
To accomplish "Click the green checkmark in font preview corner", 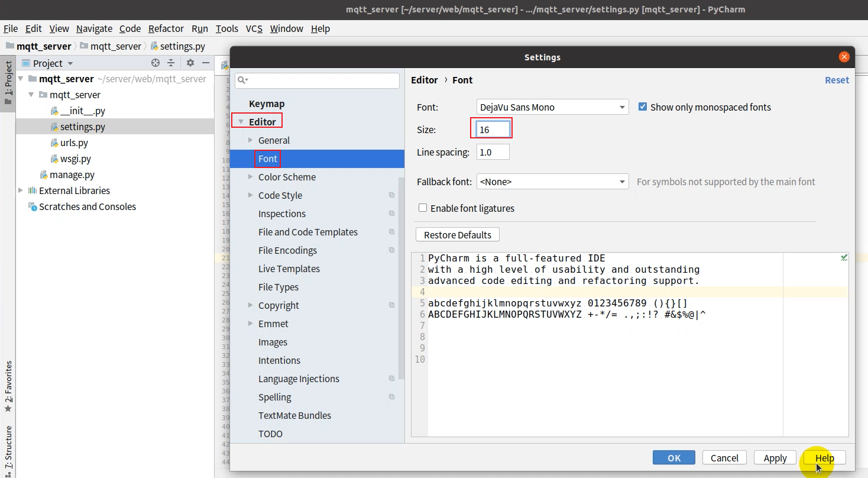I will (x=844, y=257).
